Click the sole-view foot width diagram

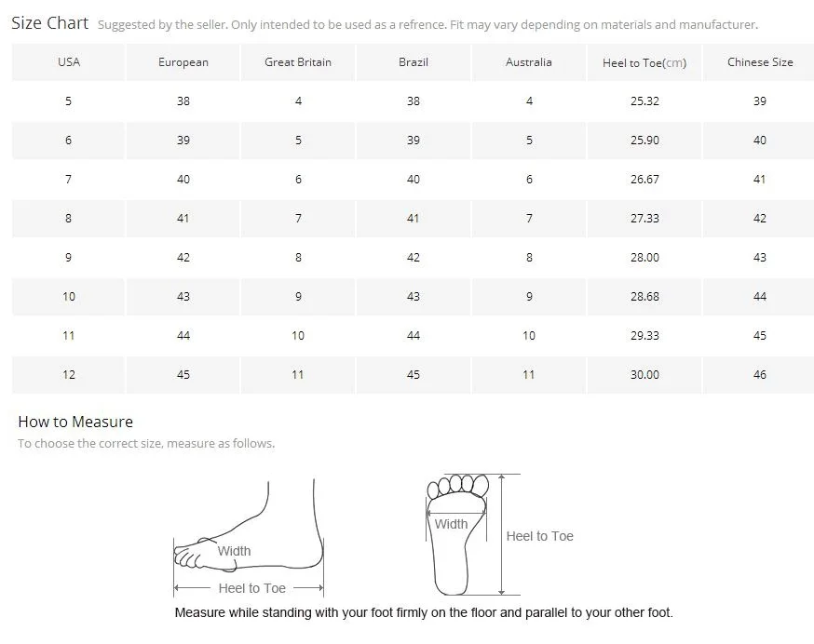pos(473,534)
